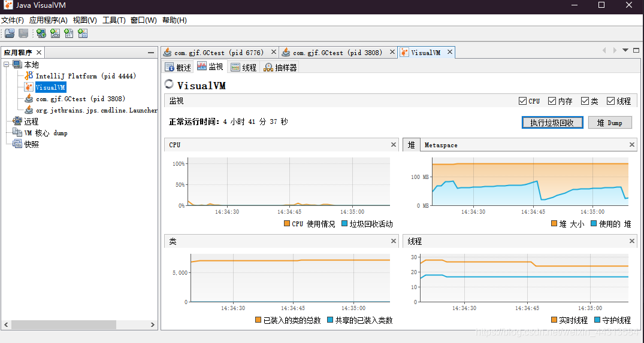Screen dimensions: 644x343
Task: Click the Load snapshot toolbar icon
Action: point(10,34)
